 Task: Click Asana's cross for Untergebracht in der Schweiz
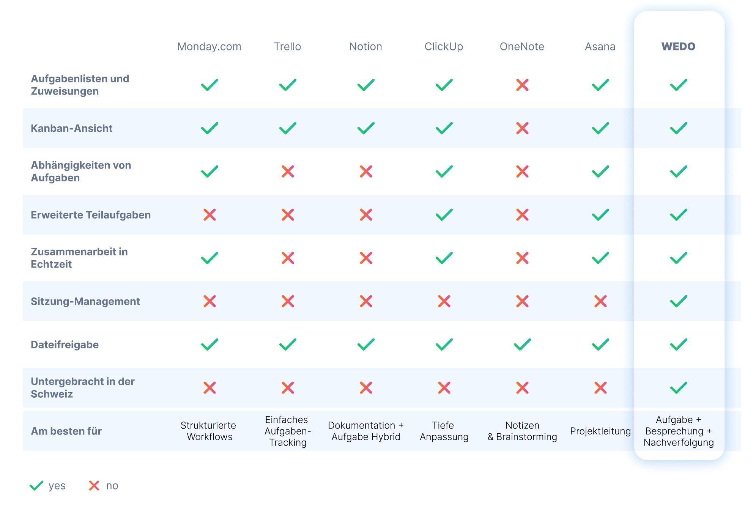point(600,388)
